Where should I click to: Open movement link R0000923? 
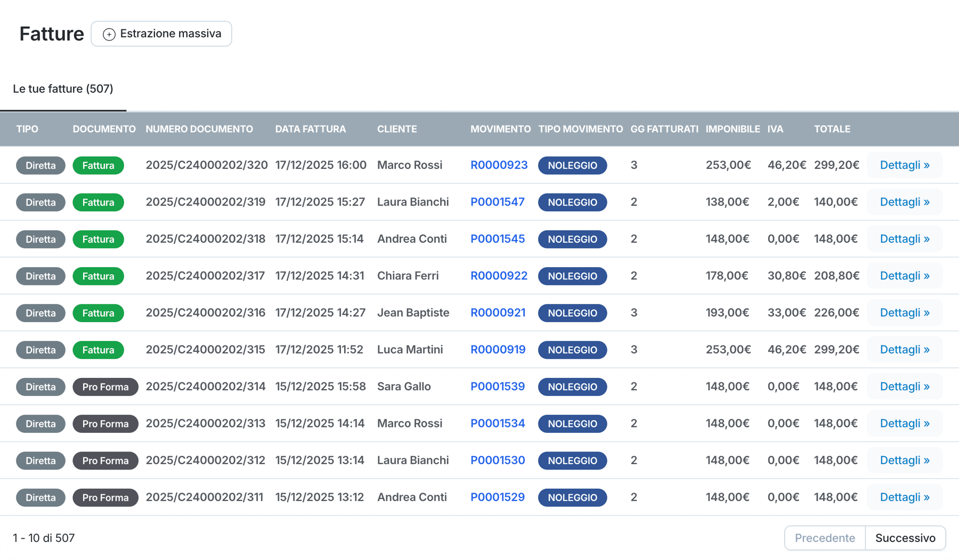pyautogui.click(x=499, y=165)
